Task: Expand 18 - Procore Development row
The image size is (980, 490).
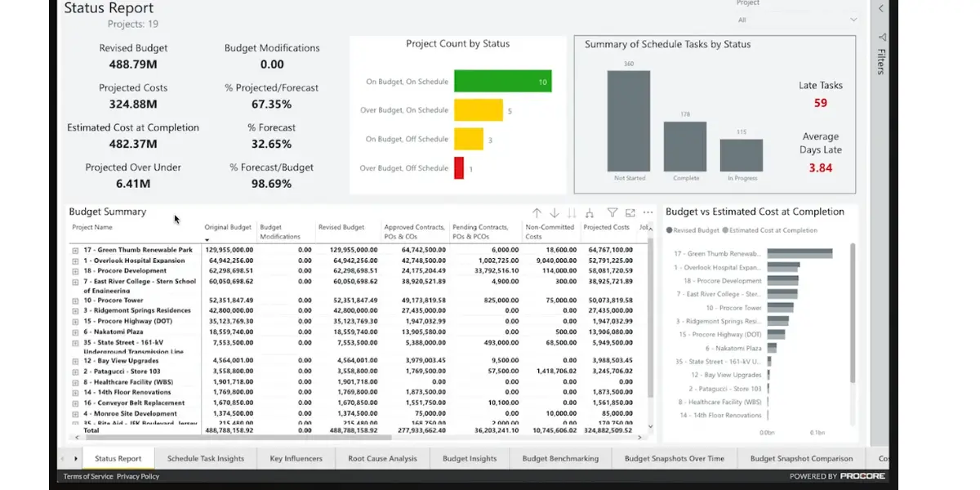Action: click(x=75, y=270)
